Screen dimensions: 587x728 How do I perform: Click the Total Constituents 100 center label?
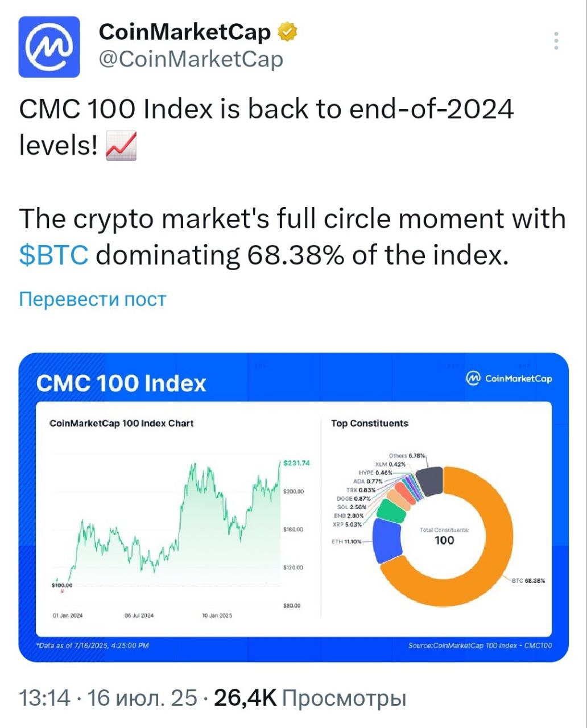tap(444, 536)
